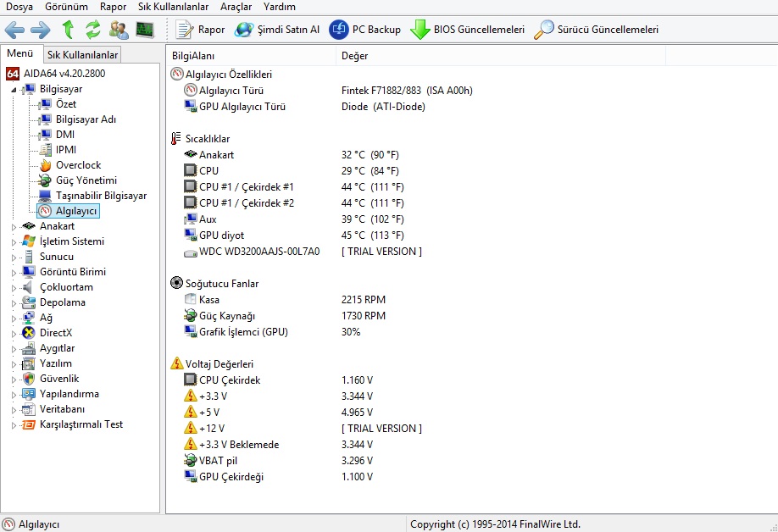Image resolution: width=778 pixels, height=532 pixels.
Task: Select the WDC WD3200AAJS-00L7A0 row
Action: pyautogui.click(x=303, y=252)
